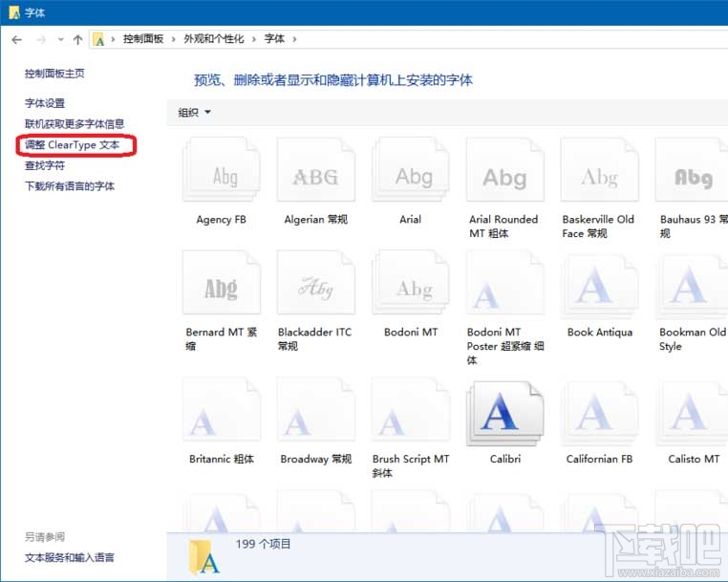728x582 pixels.
Task: Click the Broadway 常规 name label
Action: [x=315, y=459]
